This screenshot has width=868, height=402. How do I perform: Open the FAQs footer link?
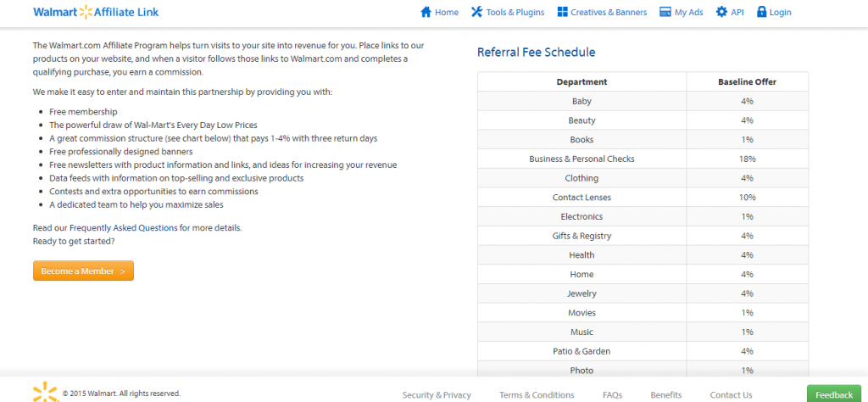click(612, 395)
